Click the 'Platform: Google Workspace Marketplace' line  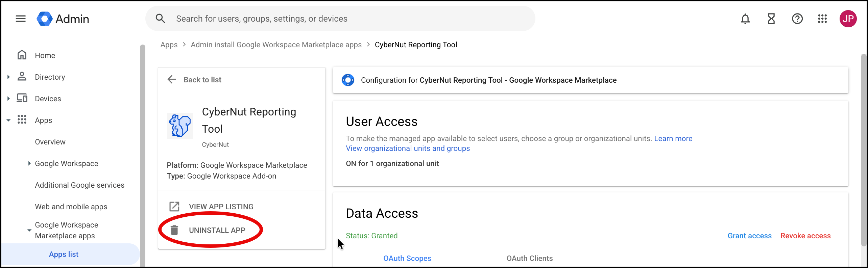[x=237, y=165]
